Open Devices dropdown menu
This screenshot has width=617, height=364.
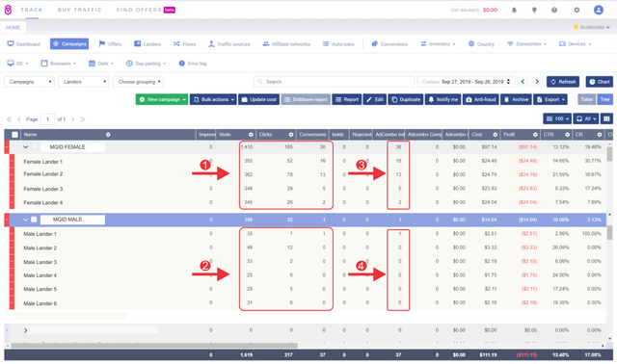tap(575, 44)
